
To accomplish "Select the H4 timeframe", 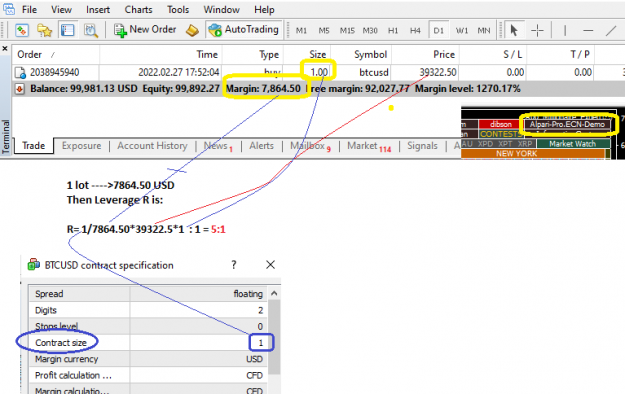I will (415, 31).
